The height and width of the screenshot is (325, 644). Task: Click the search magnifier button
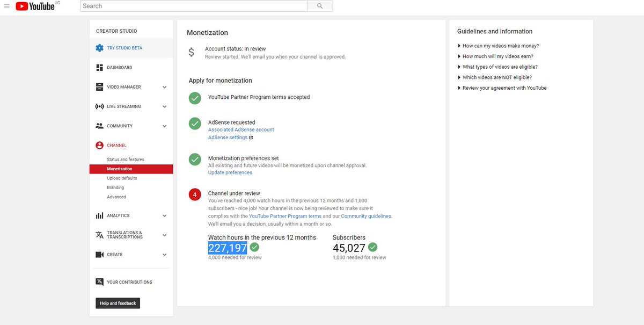[x=320, y=6]
